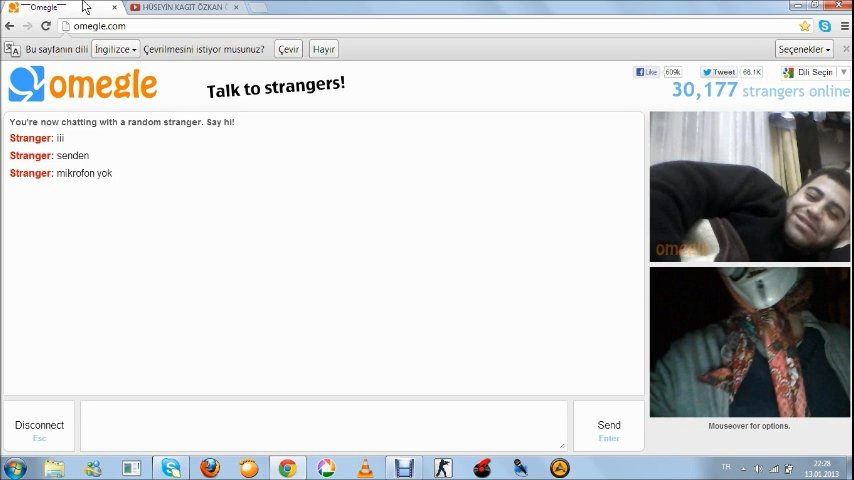Click the browser forward arrow
Image resolution: width=854 pixels, height=480 pixels.
pyautogui.click(x=27, y=26)
